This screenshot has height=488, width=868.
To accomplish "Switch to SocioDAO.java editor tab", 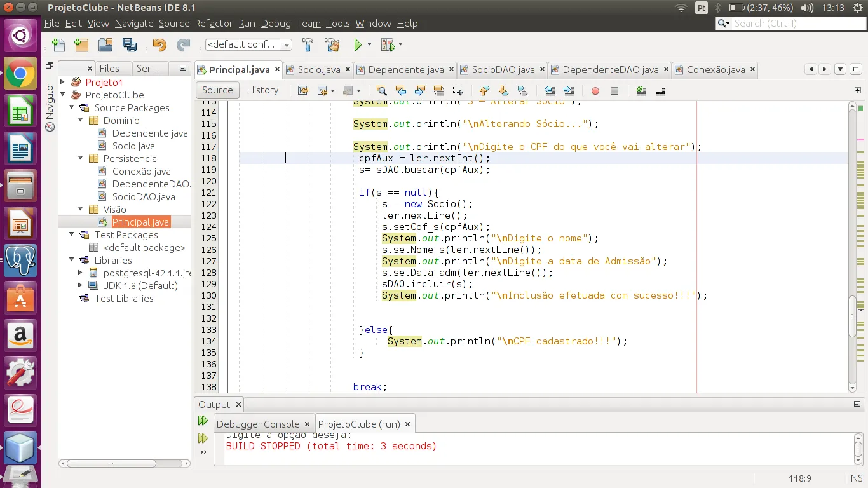I will click(502, 69).
